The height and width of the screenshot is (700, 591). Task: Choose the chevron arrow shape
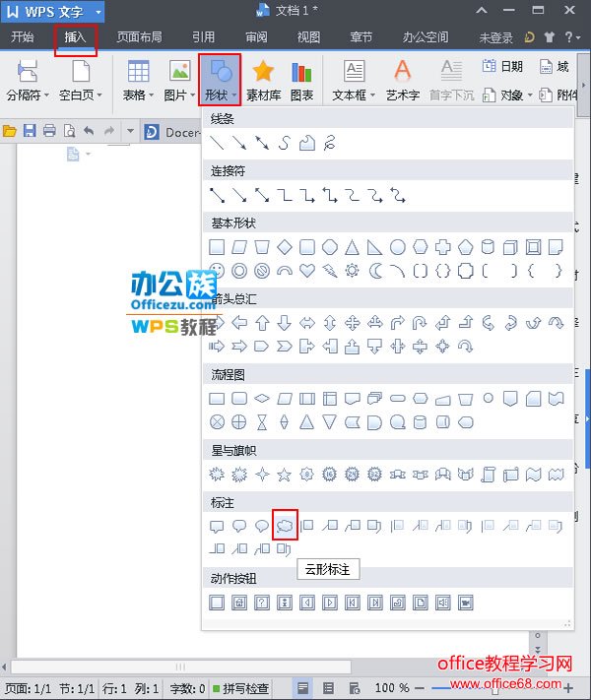(285, 346)
